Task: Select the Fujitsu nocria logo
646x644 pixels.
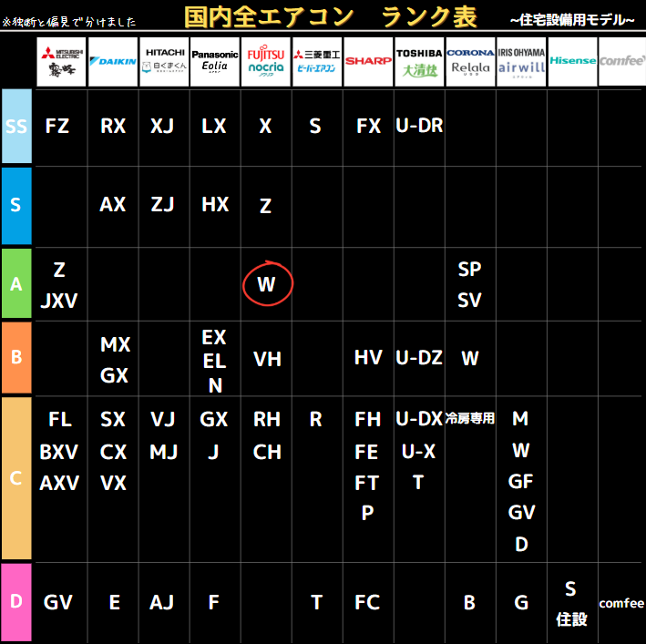Action: point(266,62)
